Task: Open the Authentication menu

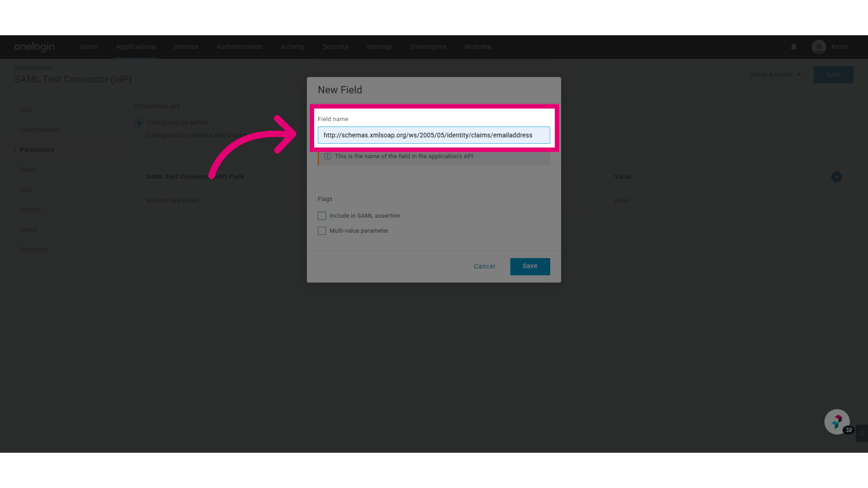Action: [x=240, y=47]
